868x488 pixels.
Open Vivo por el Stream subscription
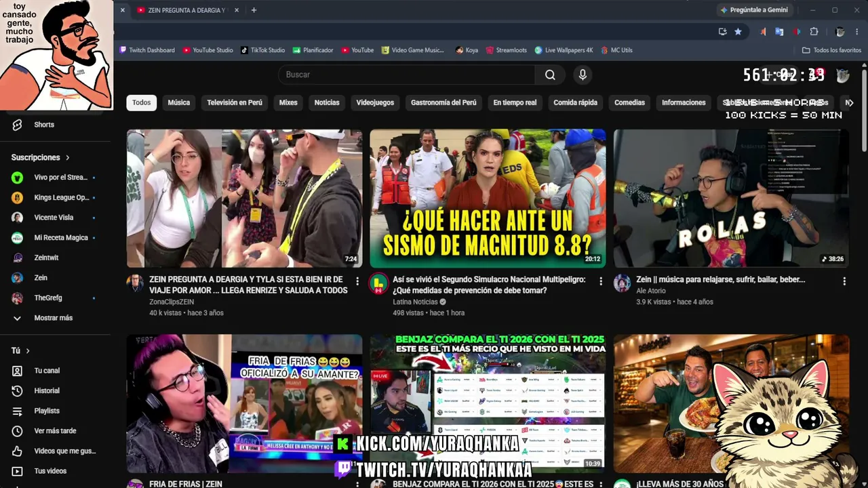click(55, 178)
